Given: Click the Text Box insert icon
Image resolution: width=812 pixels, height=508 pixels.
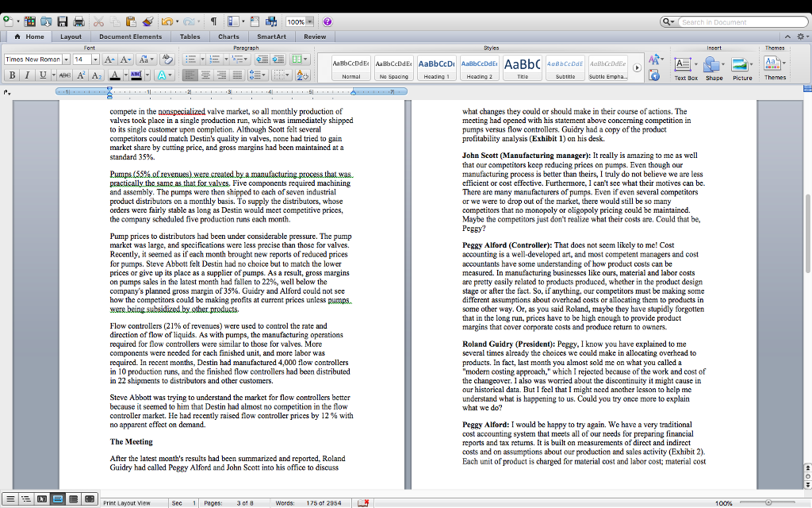Looking at the screenshot, I should (683, 65).
